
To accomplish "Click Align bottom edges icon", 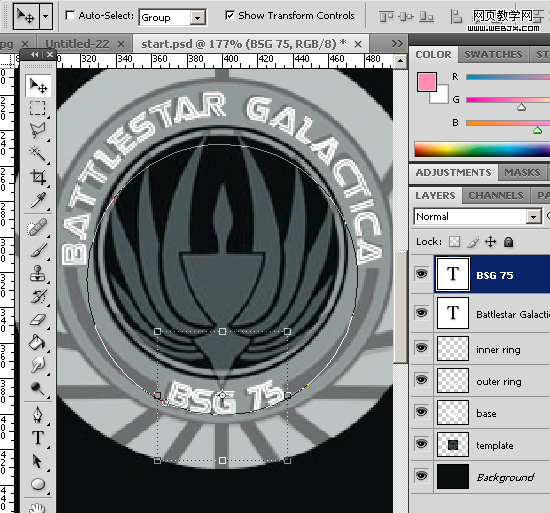I will point(427,16).
